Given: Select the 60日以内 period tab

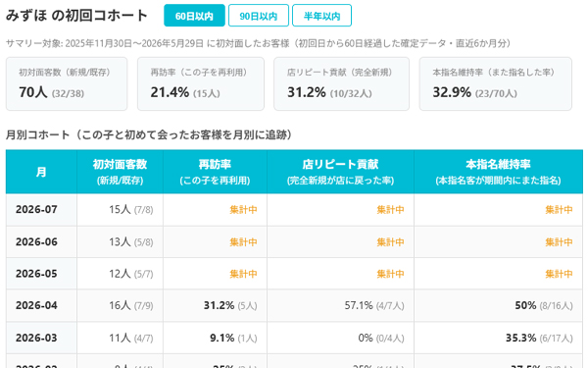Looking at the screenshot, I should (x=194, y=16).
